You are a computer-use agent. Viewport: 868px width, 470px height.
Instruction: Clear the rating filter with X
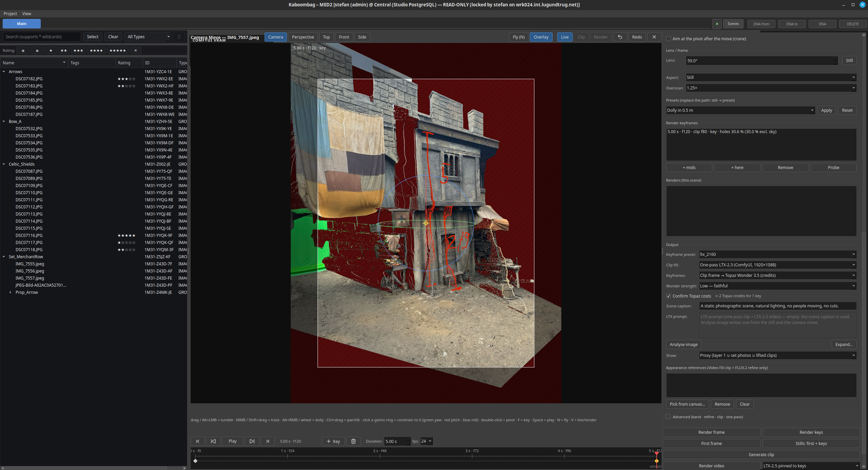pos(135,50)
